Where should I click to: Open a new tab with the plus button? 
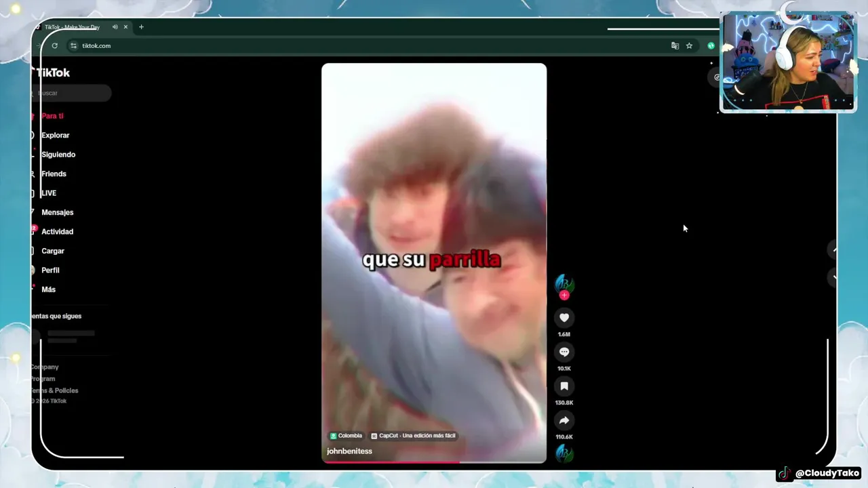(x=141, y=27)
